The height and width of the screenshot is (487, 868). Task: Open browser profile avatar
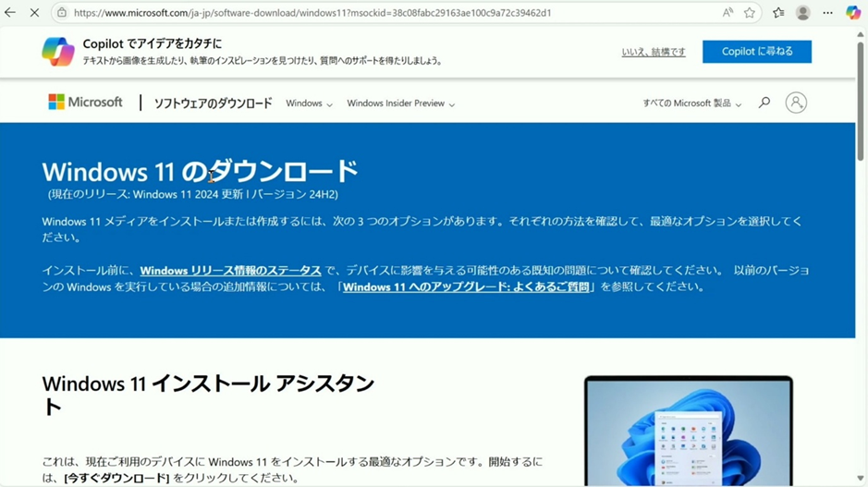click(x=802, y=13)
